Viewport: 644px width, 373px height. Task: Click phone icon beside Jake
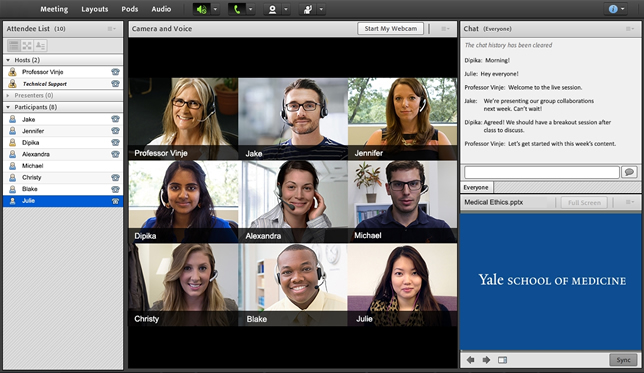(x=115, y=119)
